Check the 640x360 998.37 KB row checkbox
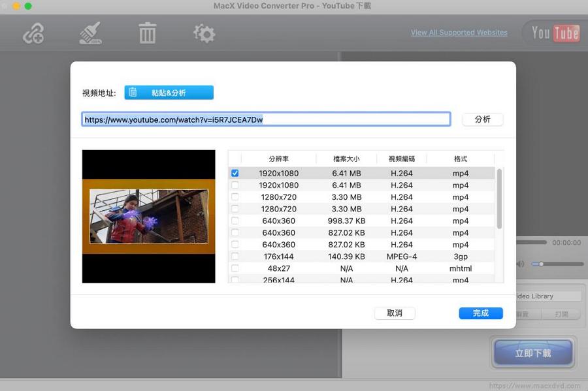Image resolution: width=588 pixels, height=391 pixels. tap(235, 221)
